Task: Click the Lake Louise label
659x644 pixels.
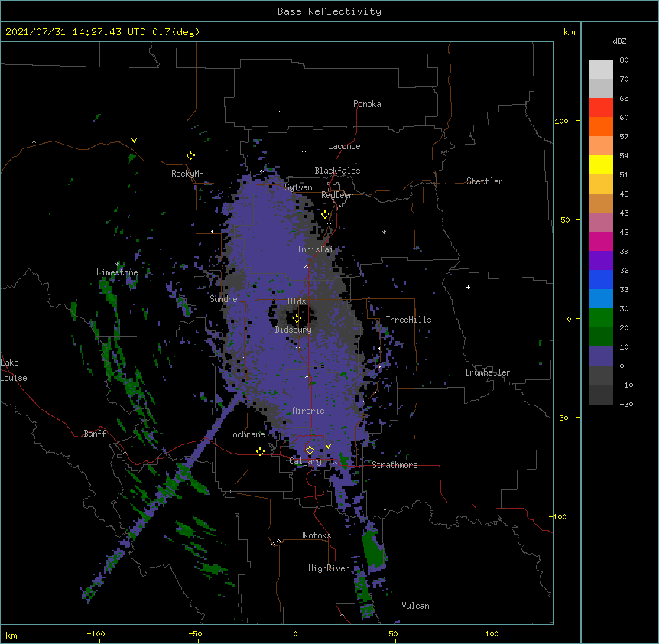Action: [x=14, y=370]
